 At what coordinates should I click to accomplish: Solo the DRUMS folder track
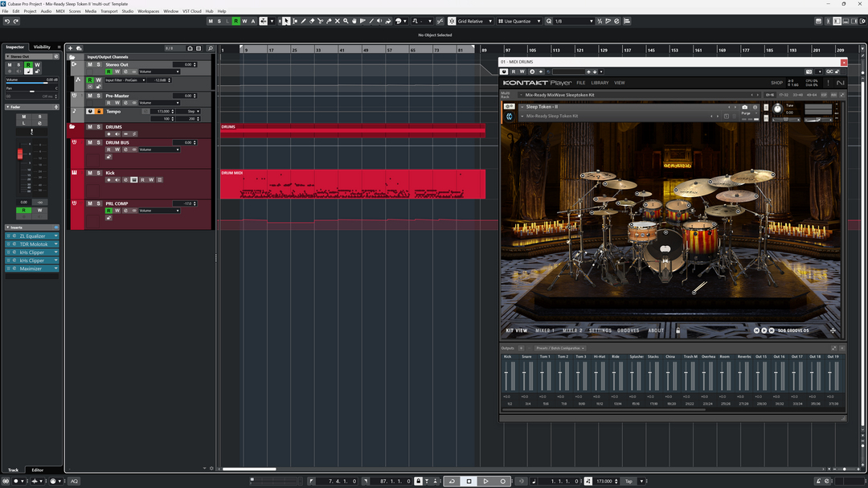tap(99, 127)
